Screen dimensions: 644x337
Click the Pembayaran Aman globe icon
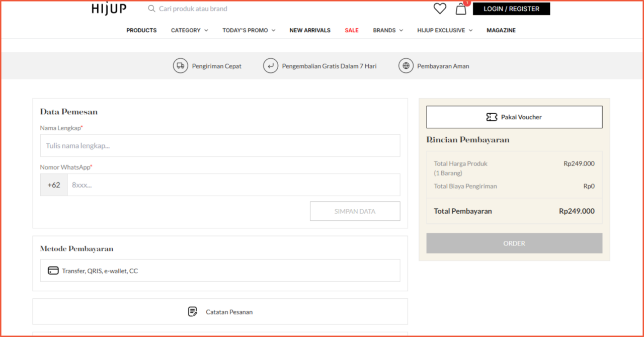click(406, 66)
